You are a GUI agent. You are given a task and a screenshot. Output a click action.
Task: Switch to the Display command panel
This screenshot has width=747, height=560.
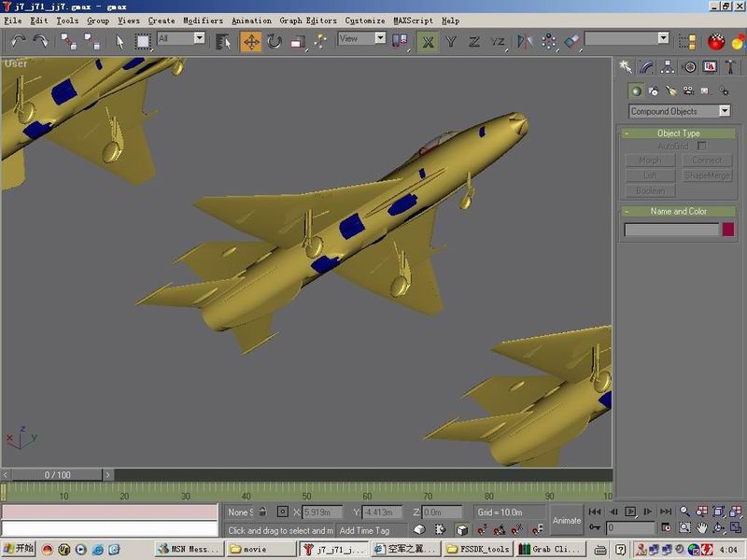(x=710, y=67)
